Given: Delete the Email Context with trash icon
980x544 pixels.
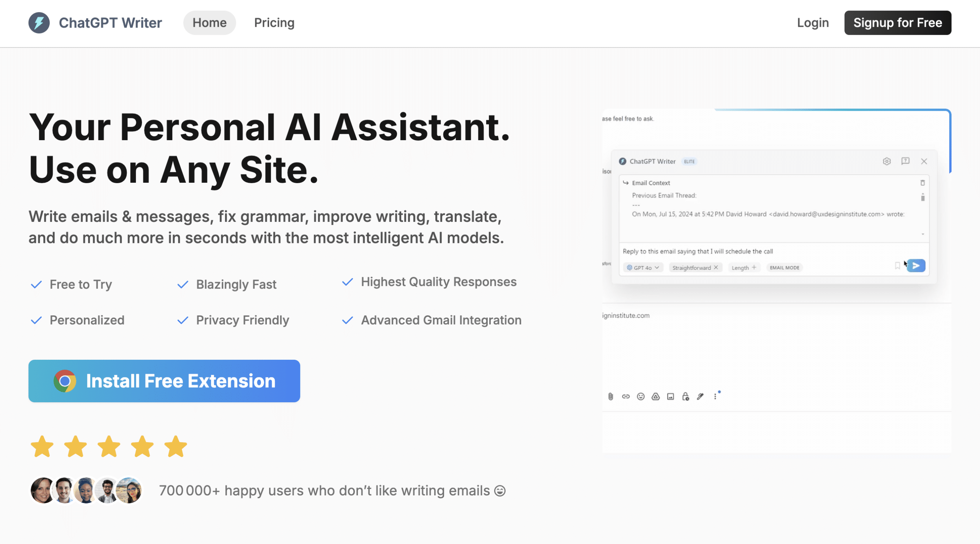Looking at the screenshot, I should 923,183.
